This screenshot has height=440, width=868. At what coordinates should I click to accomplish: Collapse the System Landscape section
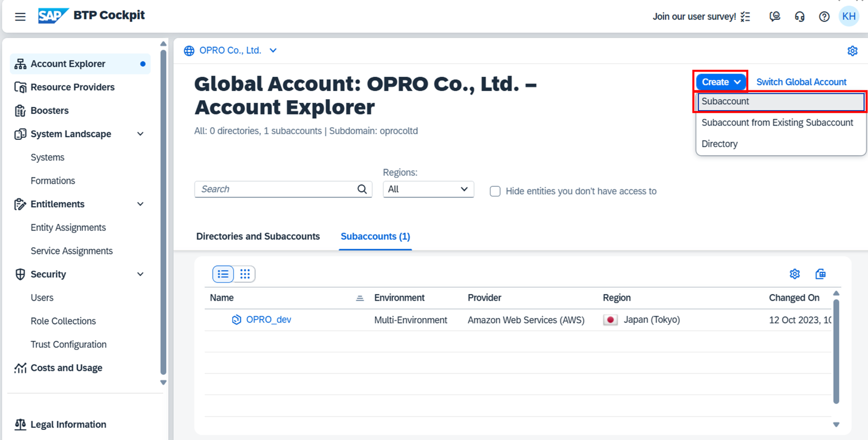click(140, 134)
